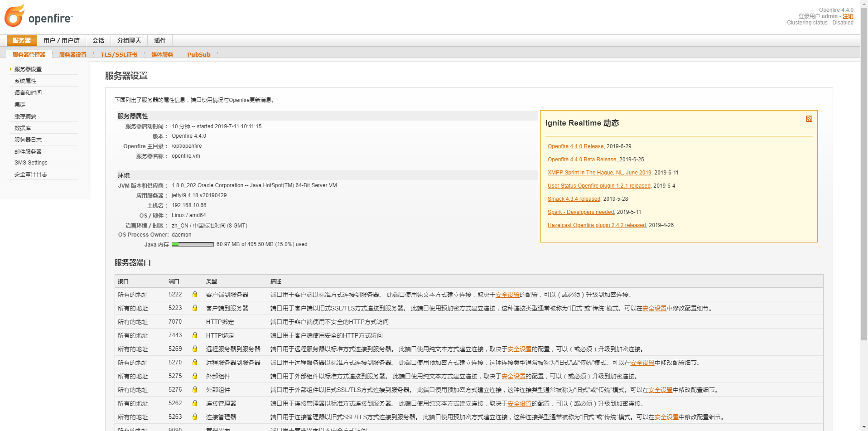Click the lock icon for port 5269

195,349
